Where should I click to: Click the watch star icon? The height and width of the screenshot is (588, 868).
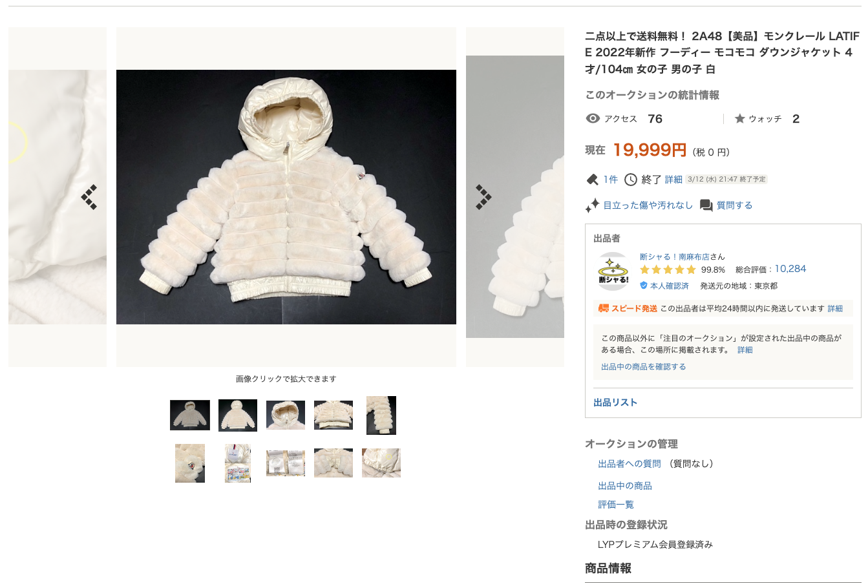(x=740, y=119)
